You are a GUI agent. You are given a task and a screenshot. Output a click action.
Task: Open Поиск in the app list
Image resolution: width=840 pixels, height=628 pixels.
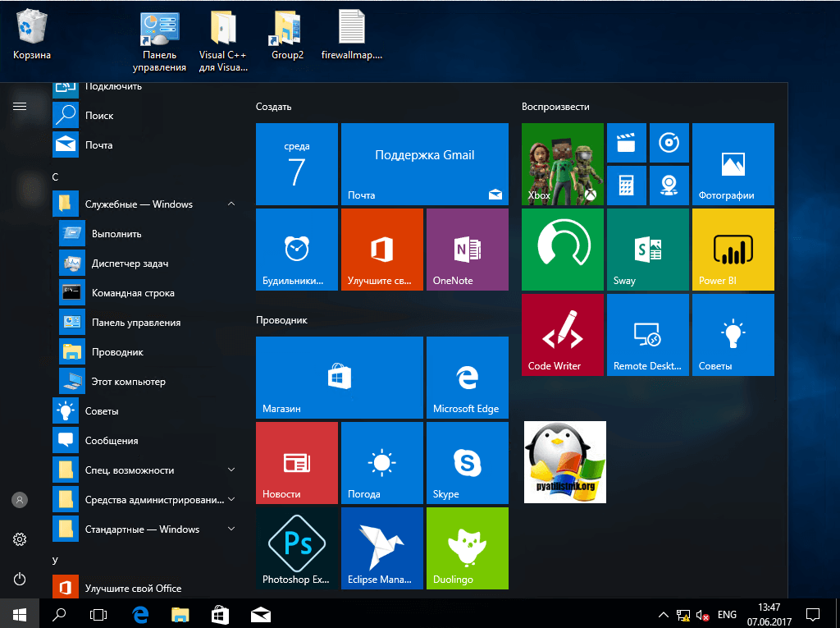[146, 115]
